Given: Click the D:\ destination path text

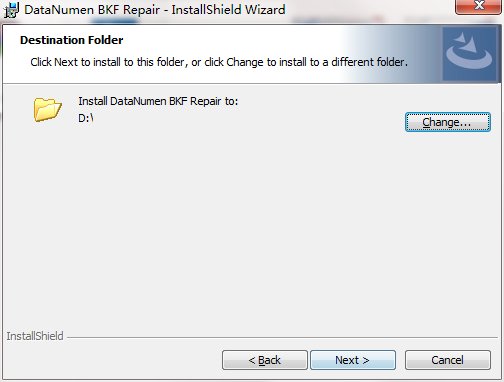Looking at the screenshot, I should (x=86, y=118).
